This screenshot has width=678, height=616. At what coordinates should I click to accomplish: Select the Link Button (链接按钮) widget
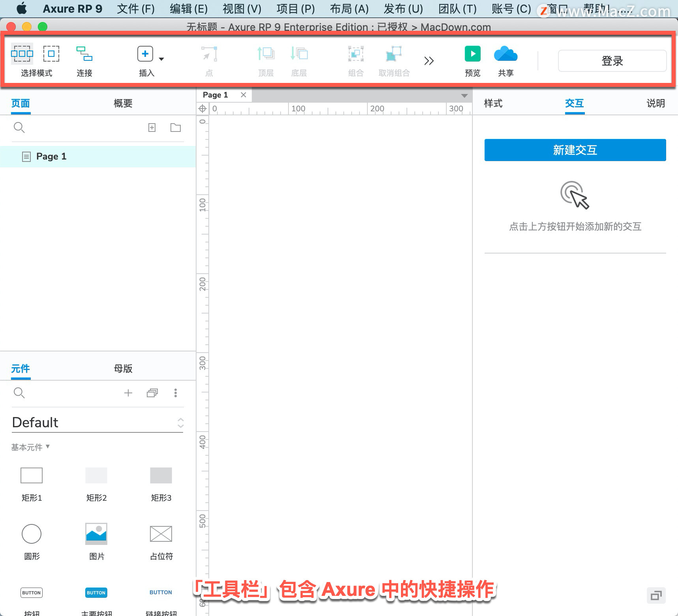161,592
